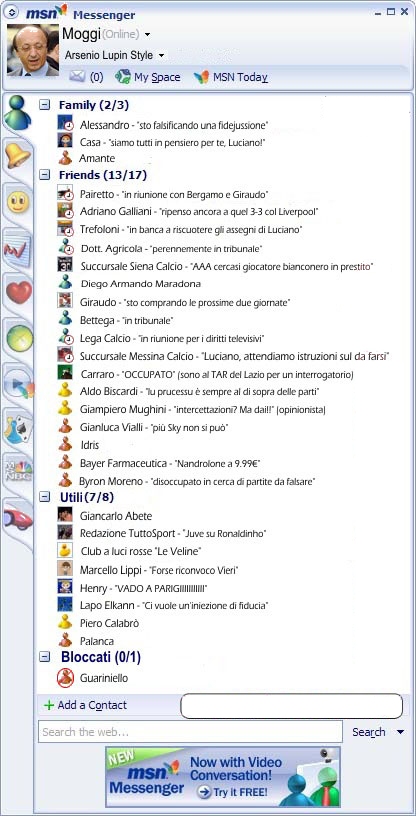This screenshot has height=816, width=416.
Task: Click the Amante offline buddy icon
Action: [x=65, y=158]
